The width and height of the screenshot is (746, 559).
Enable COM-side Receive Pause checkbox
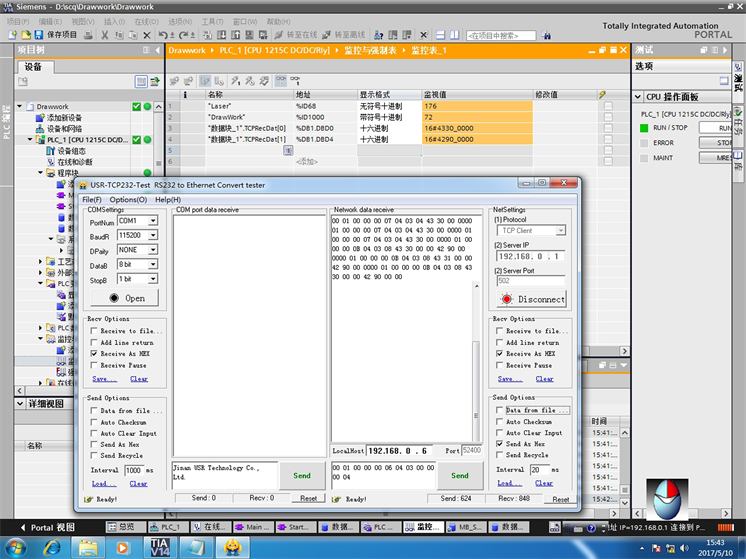tap(95, 365)
